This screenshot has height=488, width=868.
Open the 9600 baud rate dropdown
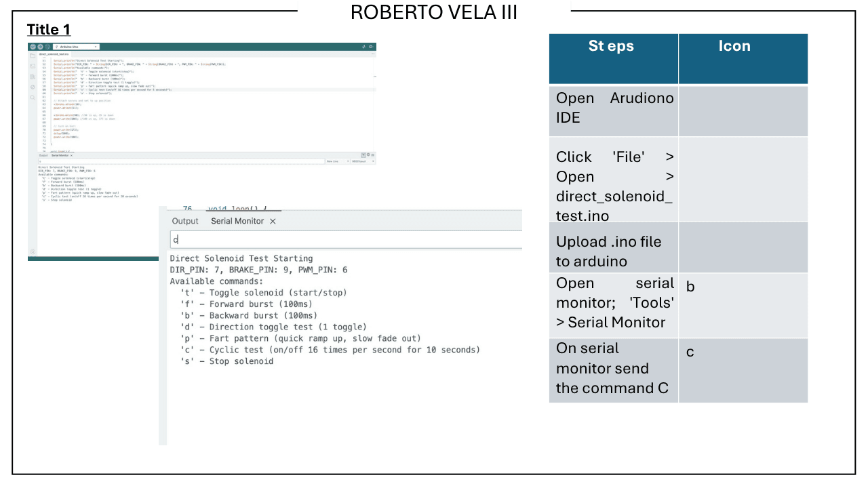[363, 161]
